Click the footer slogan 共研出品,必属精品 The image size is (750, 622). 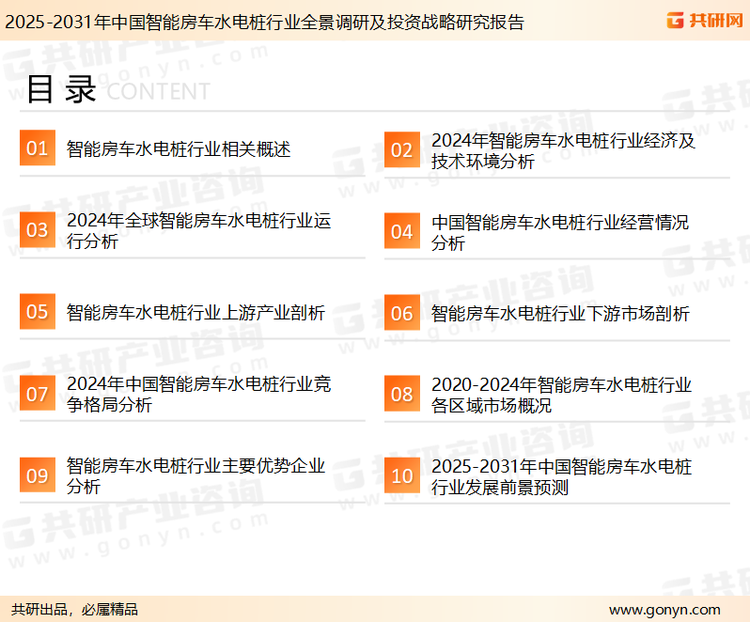[75, 609]
